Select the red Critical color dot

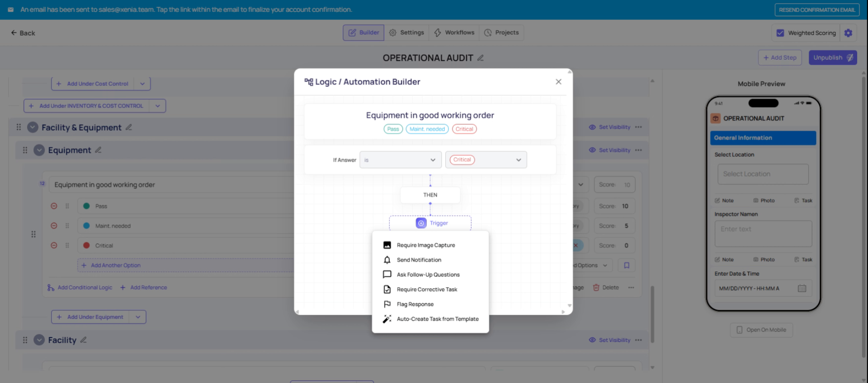coord(86,246)
